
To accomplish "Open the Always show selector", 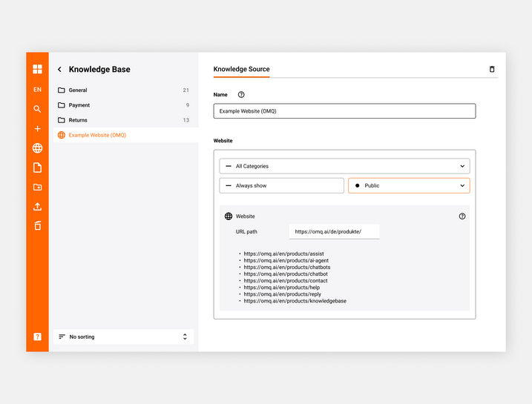I will click(x=282, y=186).
